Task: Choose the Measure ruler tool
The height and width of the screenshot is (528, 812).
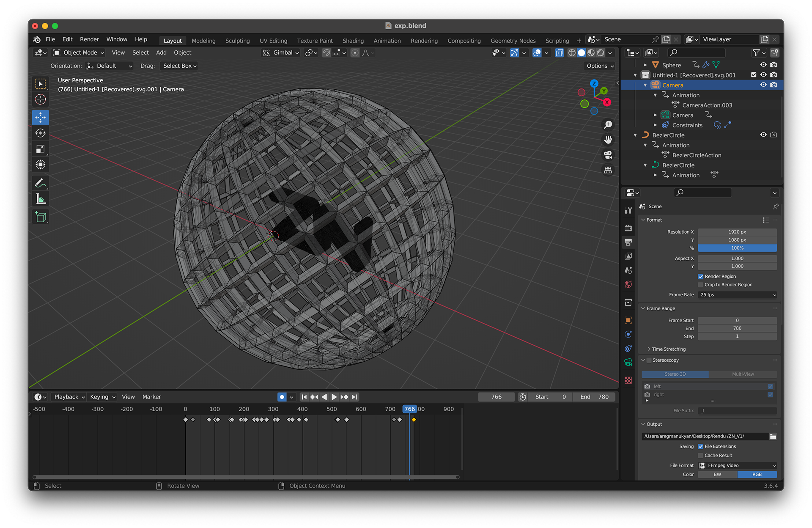Action: (x=40, y=199)
